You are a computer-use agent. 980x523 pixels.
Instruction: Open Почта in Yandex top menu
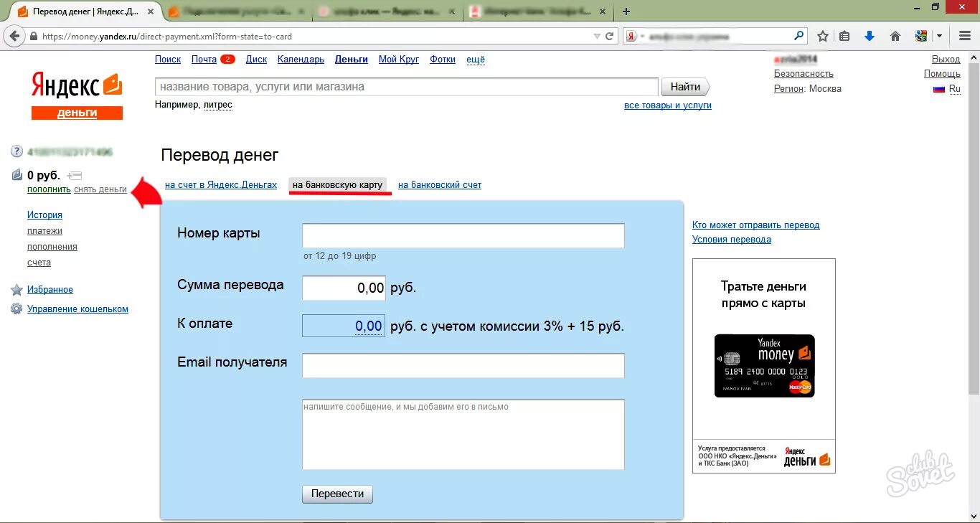pyautogui.click(x=204, y=60)
